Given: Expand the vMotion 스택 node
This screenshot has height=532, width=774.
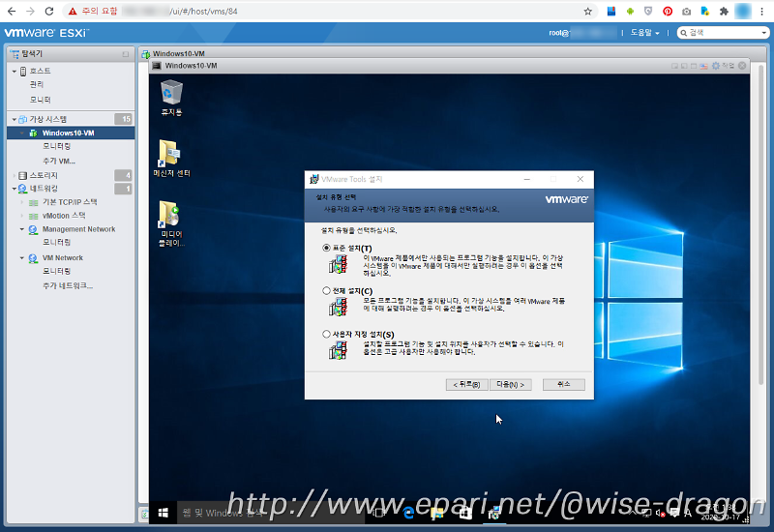Looking at the screenshot, I should point(21,216).
